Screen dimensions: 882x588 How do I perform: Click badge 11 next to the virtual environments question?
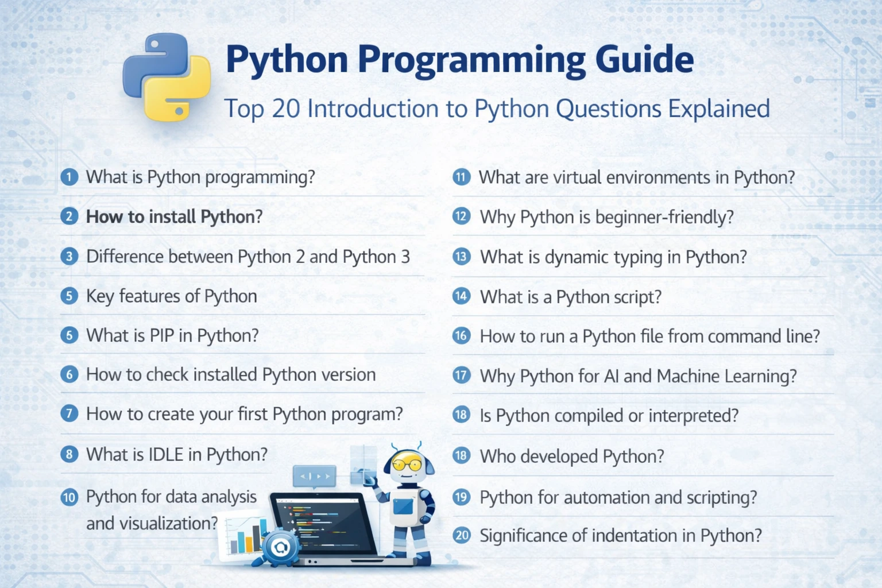tap(461, 177)
